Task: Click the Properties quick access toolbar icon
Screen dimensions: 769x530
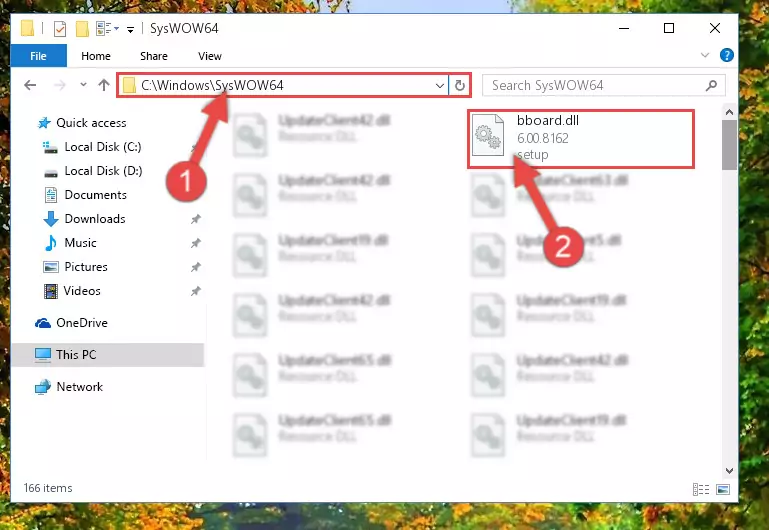Action: 60,29
